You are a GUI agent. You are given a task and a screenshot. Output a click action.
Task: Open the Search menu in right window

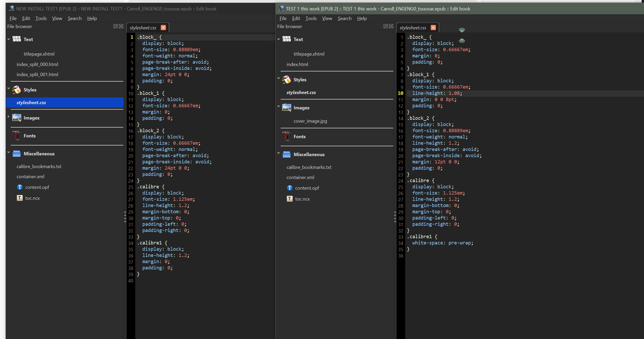[345, 18]
